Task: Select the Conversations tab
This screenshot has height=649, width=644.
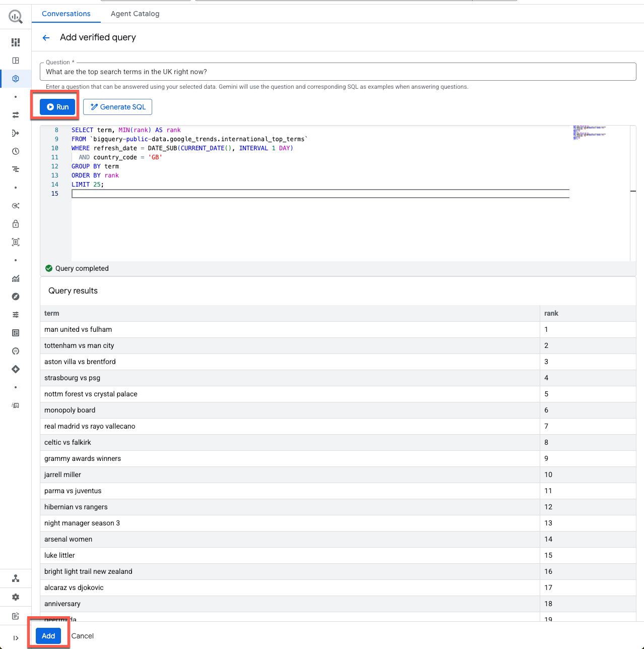Action: click(x=66, y=14)
